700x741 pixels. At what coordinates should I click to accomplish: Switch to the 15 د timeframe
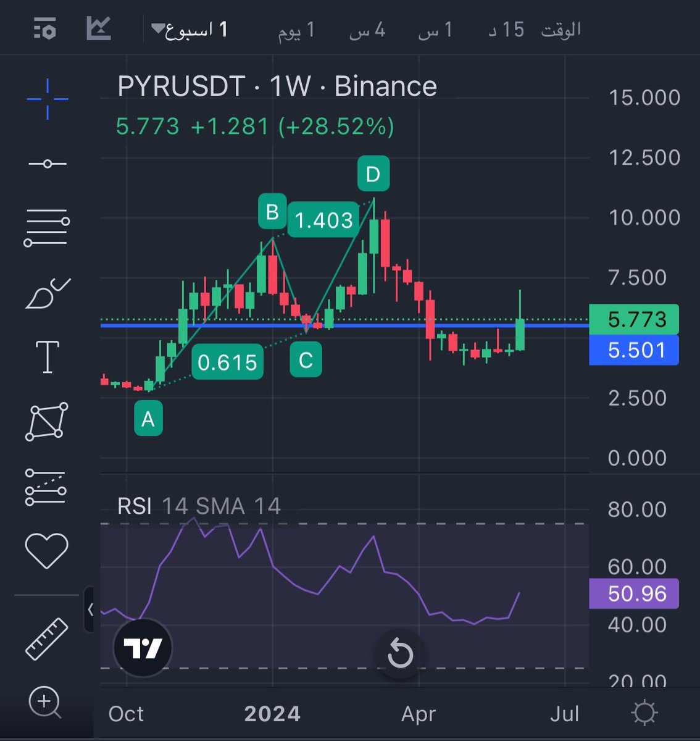point(507,30)
